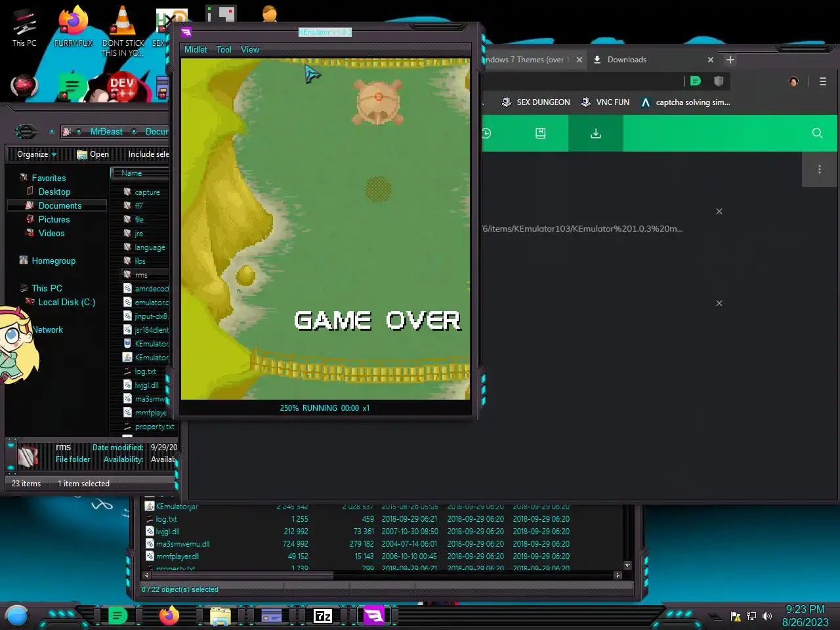Click the 7-Zip vertical scrollbar down arrow

point(627,565)
